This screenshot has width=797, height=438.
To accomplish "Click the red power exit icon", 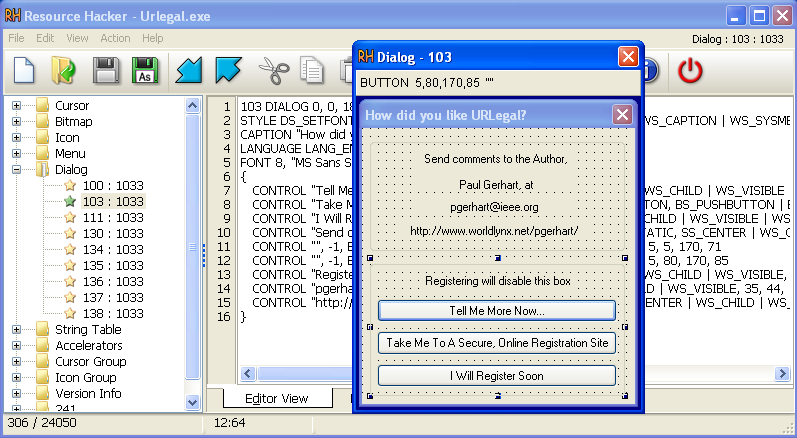I will [690, 70].
